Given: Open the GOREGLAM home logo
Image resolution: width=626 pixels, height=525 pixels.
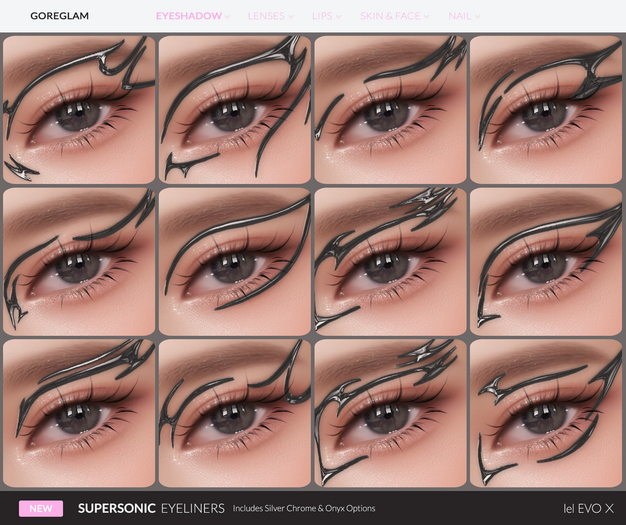Looking at the screenshot, I should click(59, 16).
